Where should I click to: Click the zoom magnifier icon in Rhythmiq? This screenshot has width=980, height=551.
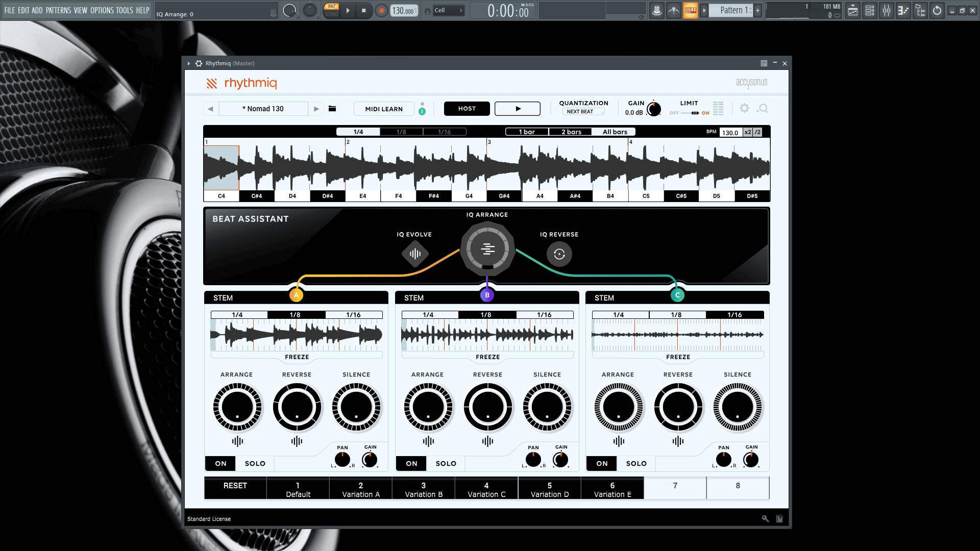pyautogui.click(x=763, y=108)
